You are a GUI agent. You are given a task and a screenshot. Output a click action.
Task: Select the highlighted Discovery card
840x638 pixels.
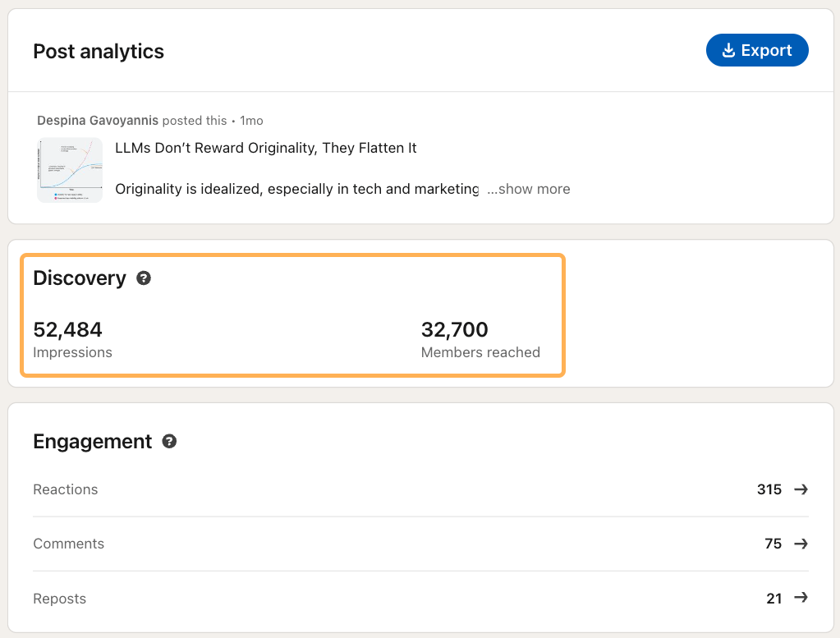click(292, 314)
